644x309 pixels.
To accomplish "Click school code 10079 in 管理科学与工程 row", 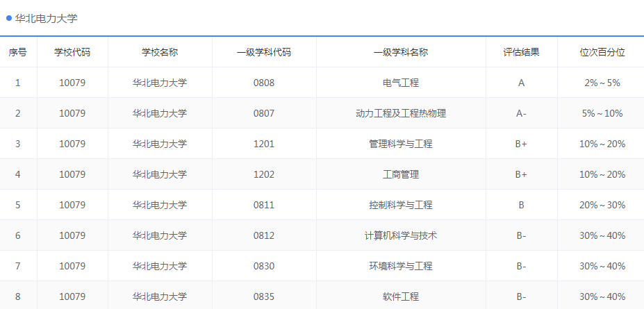I will [x=72, y=144].
